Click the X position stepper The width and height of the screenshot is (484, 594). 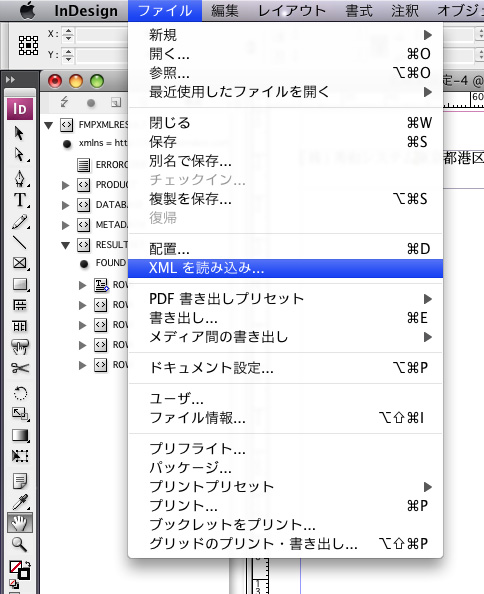68,34
